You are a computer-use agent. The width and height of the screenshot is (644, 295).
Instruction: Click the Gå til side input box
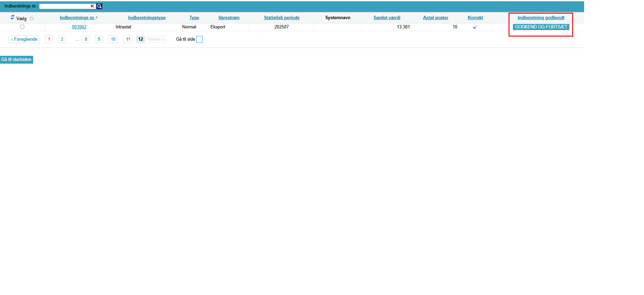pyautogui.click(x=199, y=39)
